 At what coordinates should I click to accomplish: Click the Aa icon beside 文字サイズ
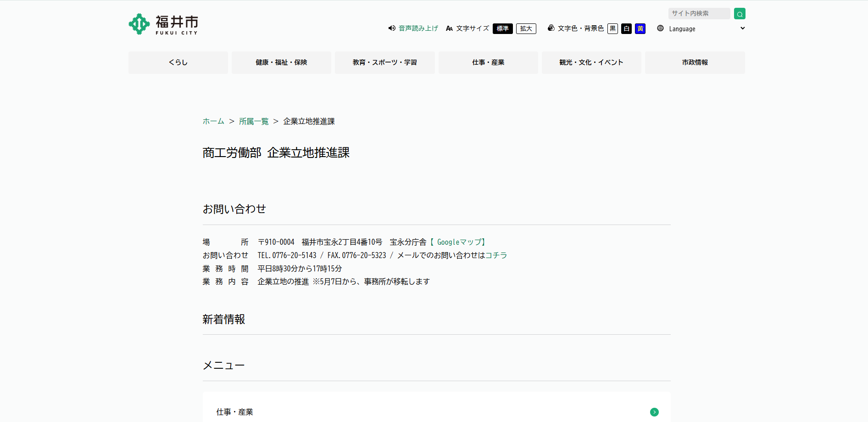coord(449,28)
